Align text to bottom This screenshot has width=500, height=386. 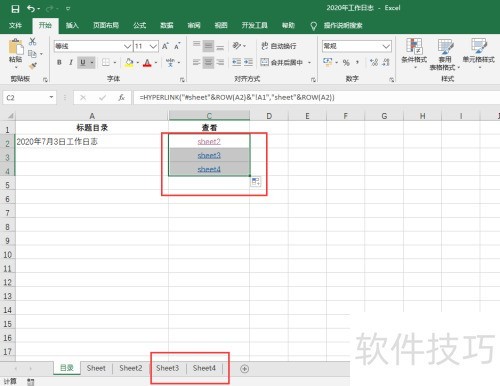pyautogui.click(x=220, y=46)
